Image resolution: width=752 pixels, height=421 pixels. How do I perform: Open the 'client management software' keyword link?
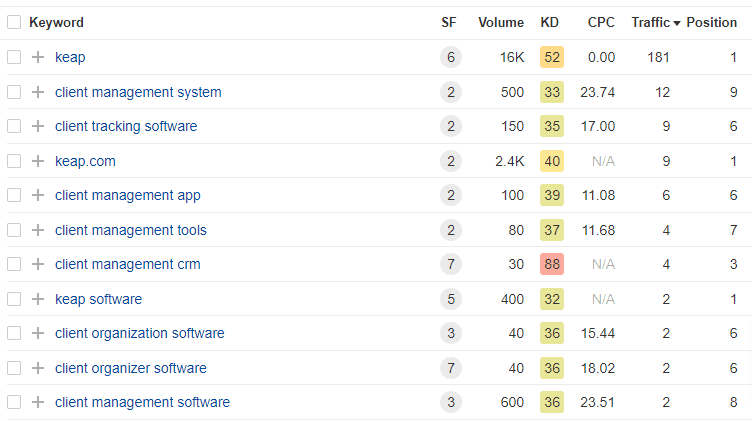click(142, 402)
